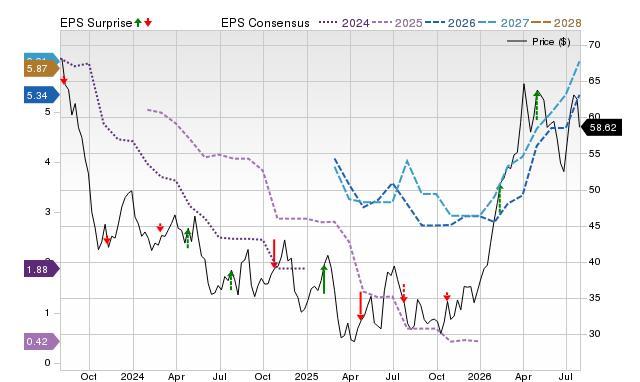Click the green surprise arrow near April 2026 price peak
Image resolution: width=640 pixels, height=382 pixels.
pyautogui.click(x=537, y=105)
